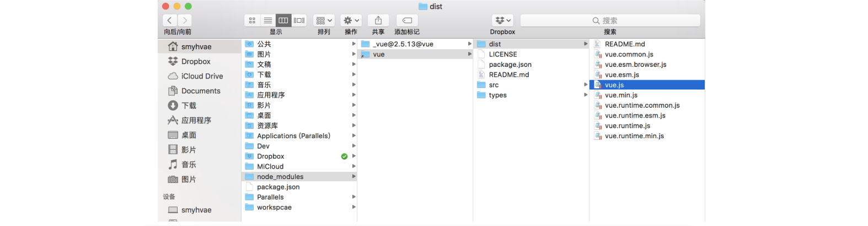
Task: Select Applications (Parallels) folder
Action: [299, 135]
